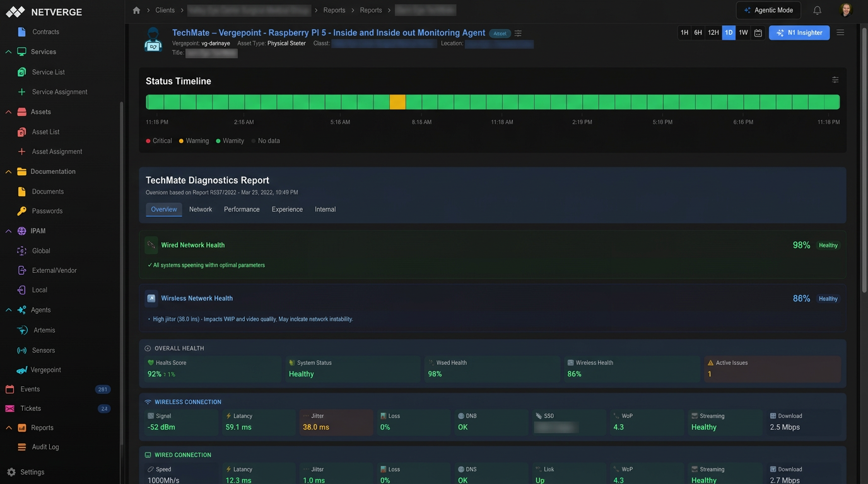Click options icon next to Asset badge
Screen dimensions: 868x484
pyautogui.click(x=518, y=33)
